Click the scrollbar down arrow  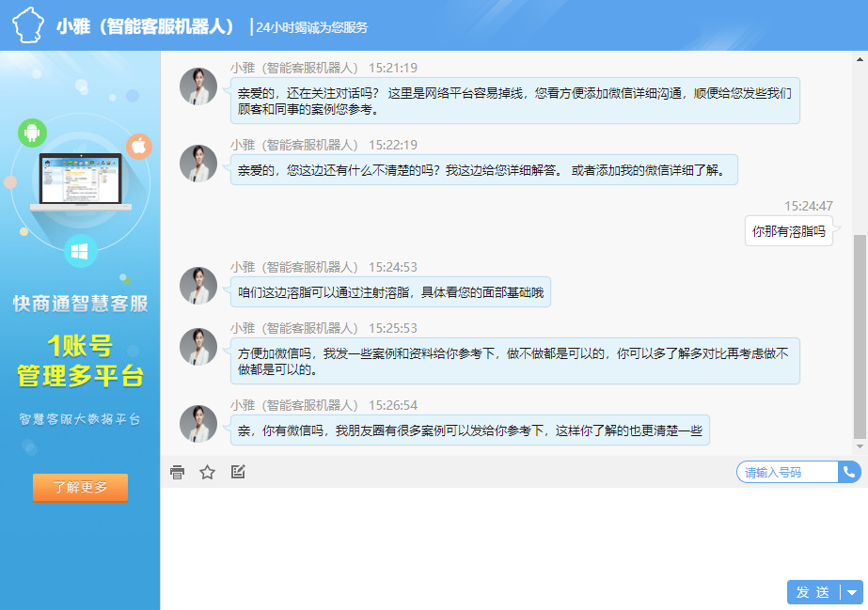[860, 446]
